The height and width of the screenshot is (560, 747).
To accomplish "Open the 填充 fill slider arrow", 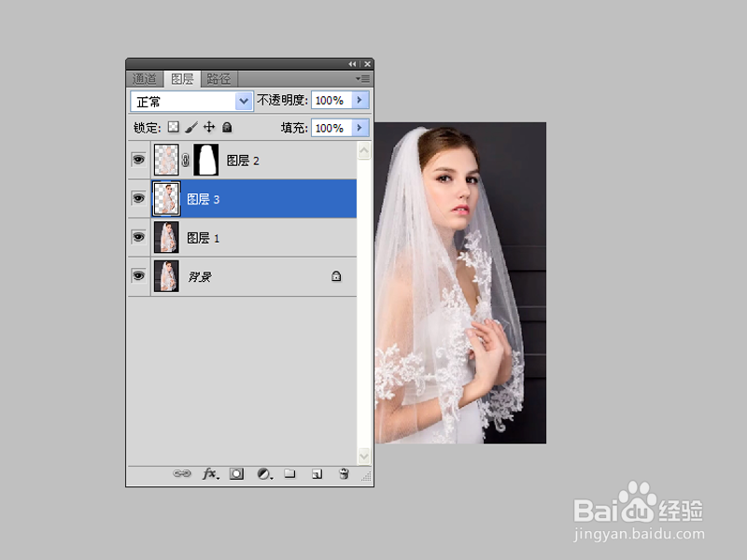I will 360,128.
